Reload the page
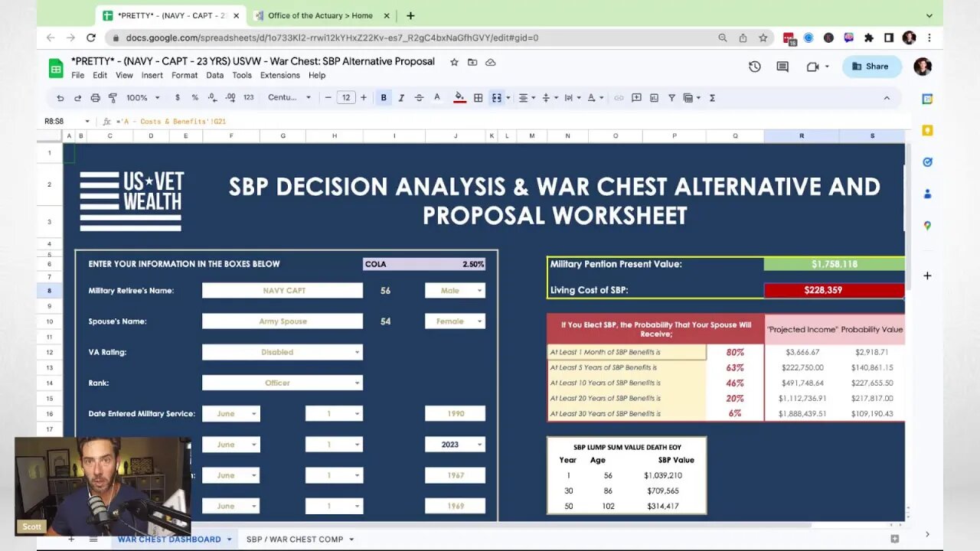 pyautogui.click(x=91, y=37)
